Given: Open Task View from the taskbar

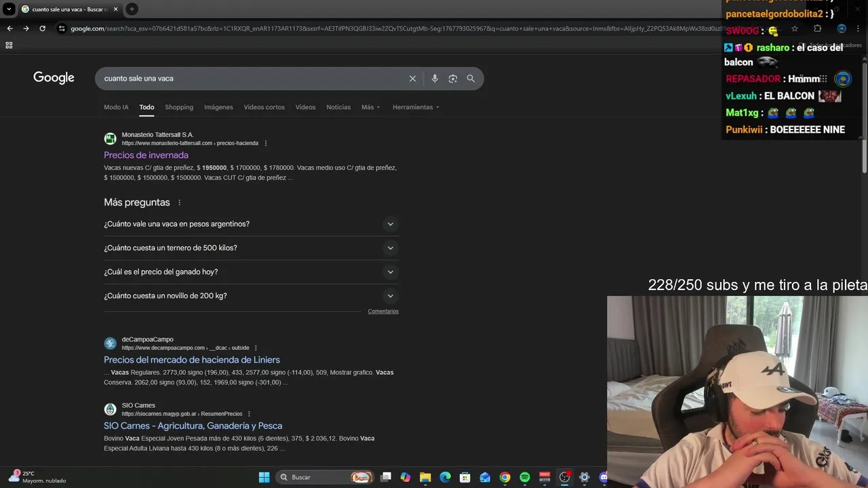Looking at the screenshot, I should point(386,477).
